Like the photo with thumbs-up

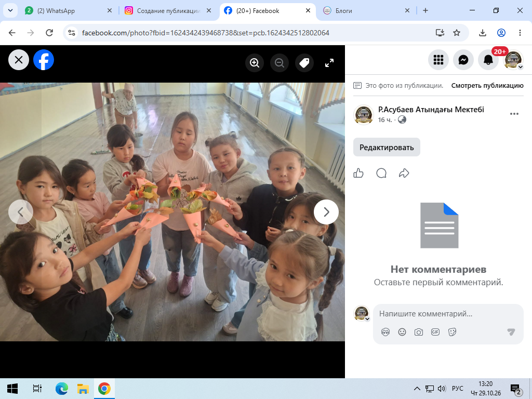[358, 174]
